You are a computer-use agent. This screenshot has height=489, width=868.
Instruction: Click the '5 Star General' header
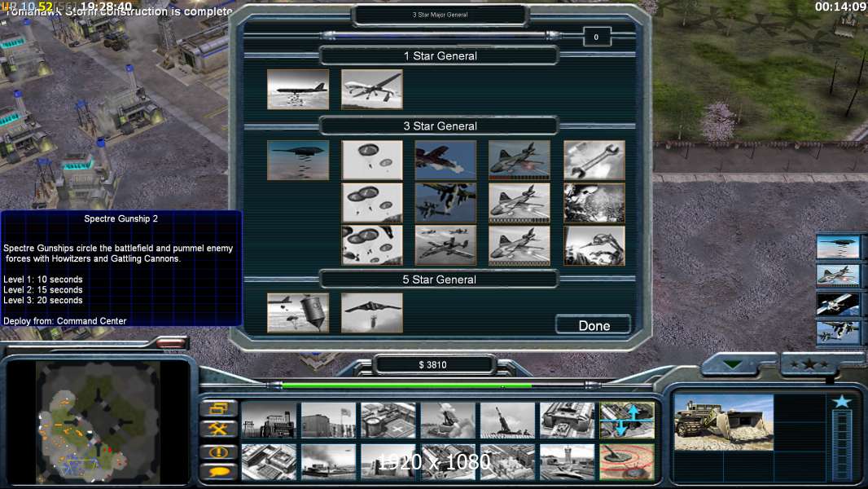(440, 279)
